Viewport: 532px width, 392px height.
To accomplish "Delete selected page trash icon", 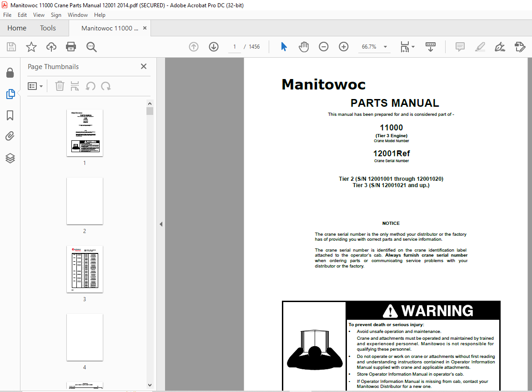I will point(60,86).
